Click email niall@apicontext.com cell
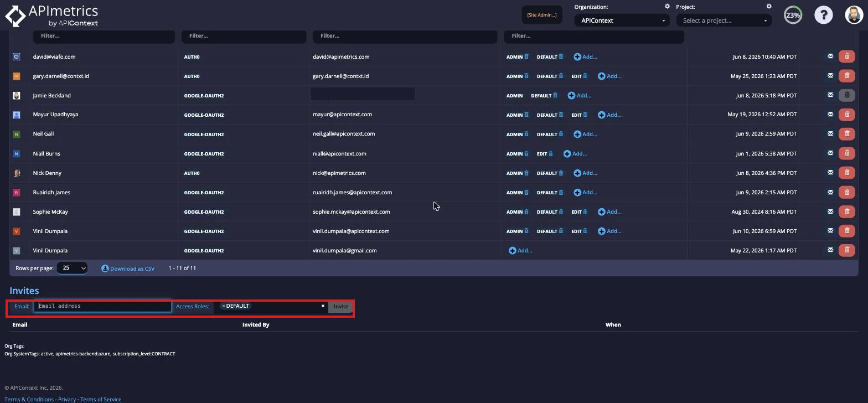This screenshot has width=868, height=403. point(339,153)
